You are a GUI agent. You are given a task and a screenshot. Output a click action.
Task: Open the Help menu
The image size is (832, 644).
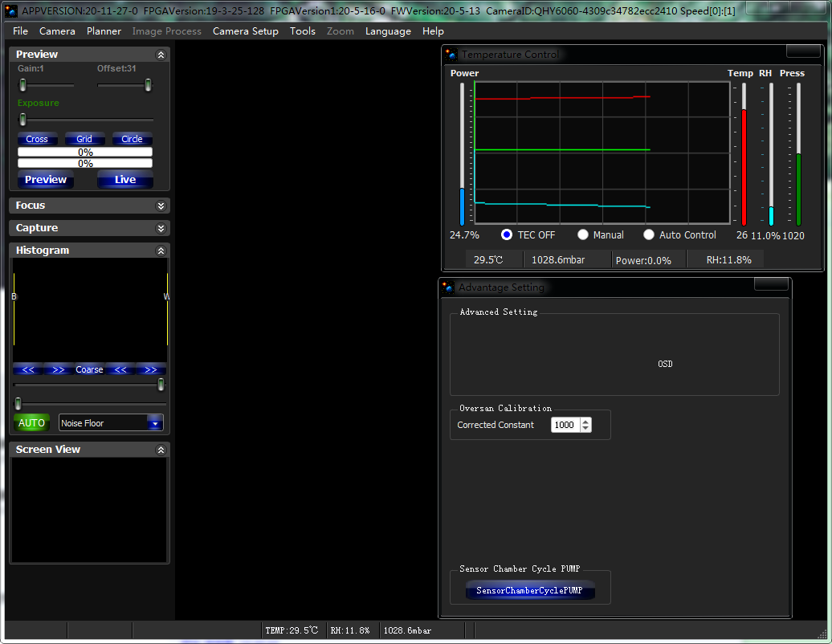click(433, 31)
